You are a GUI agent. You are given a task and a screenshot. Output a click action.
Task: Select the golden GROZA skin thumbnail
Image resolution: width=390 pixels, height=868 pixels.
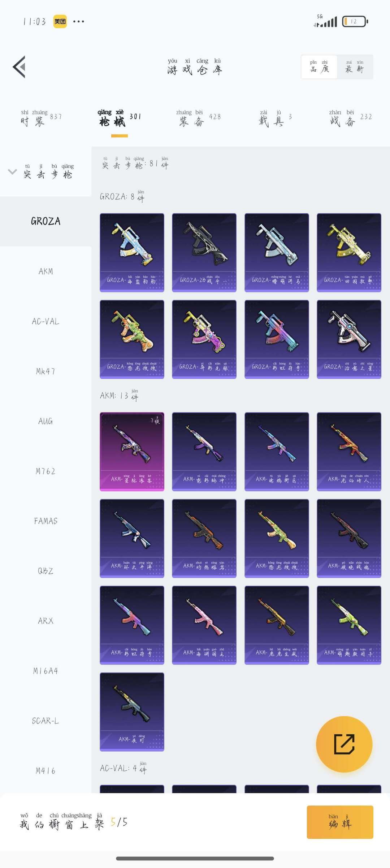tap(349, 252)
